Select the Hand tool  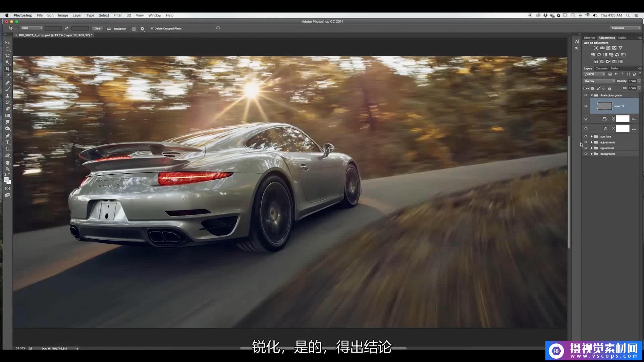coord(7,163)
